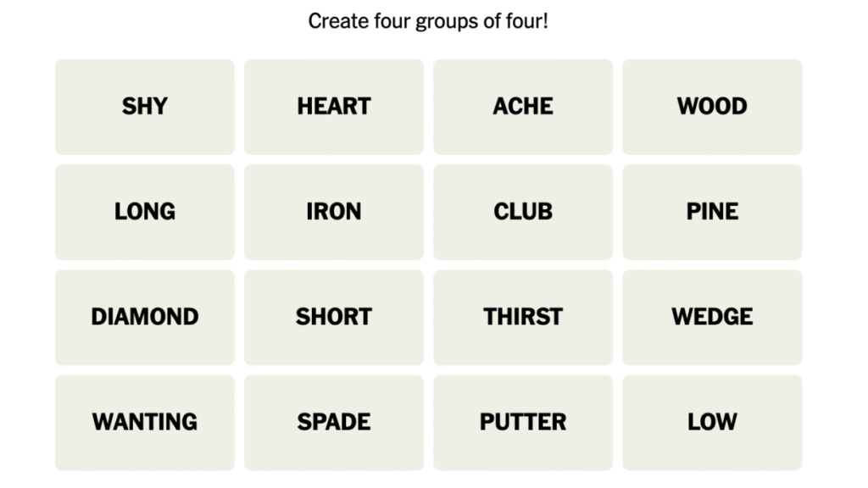Select the WANTING tile
The height and width of the screenshot is (488, 868).
pyautogui.click(x=145, y=422)
